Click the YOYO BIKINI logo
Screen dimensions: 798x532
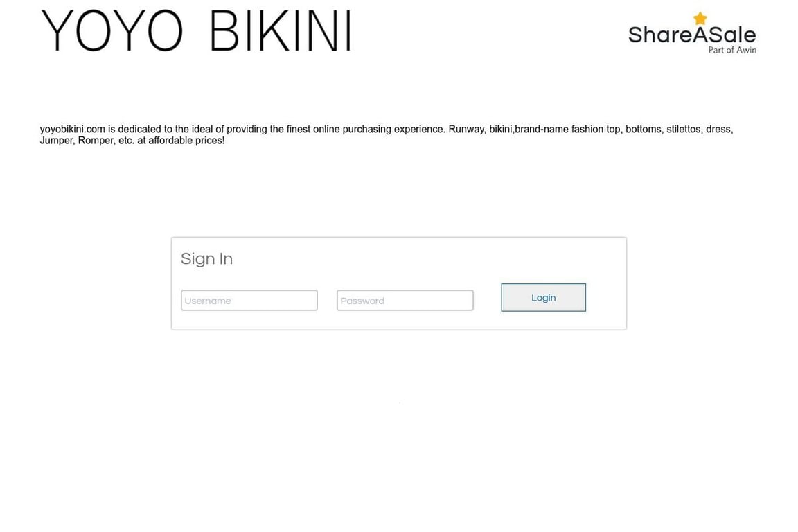coord(196,30)
